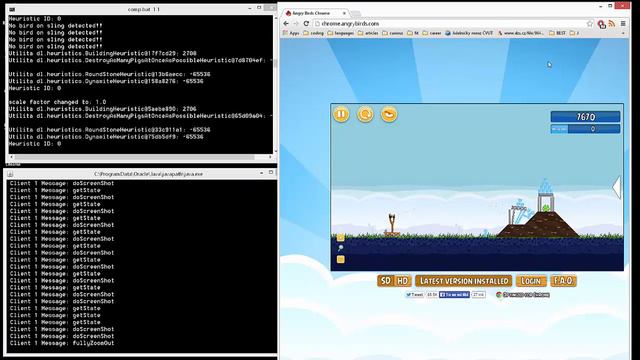Open the www.dcs.cz bookmark

pyautogui.click(x=521, y=33)
